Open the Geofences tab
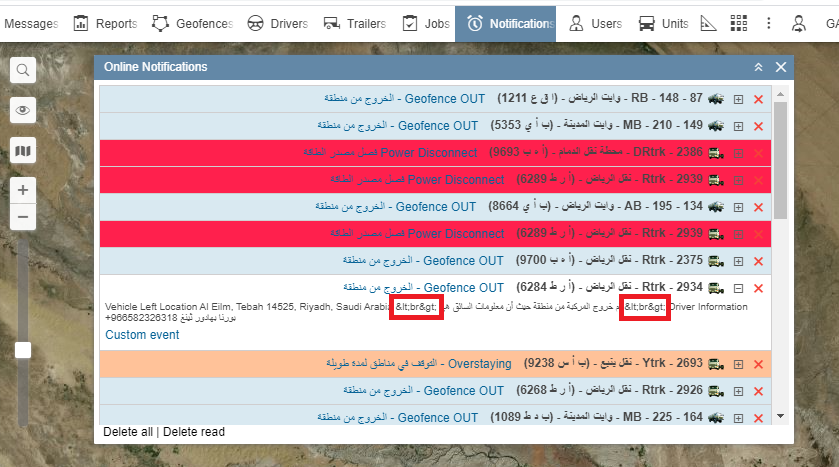This screenshot has width=839, height=467. pyautogui.click(x=192, y=23)
